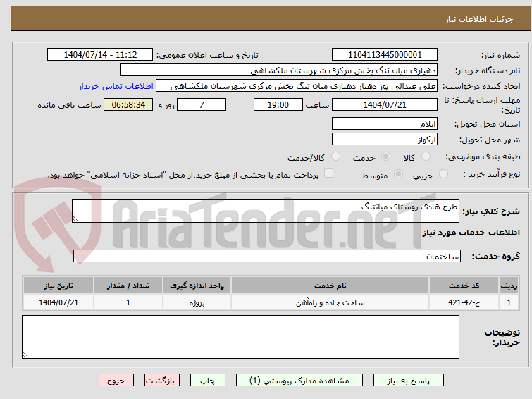Click the announcement date field 1404/07/14 - 11:12
532x399 pixels.
[x=100, y=55]
